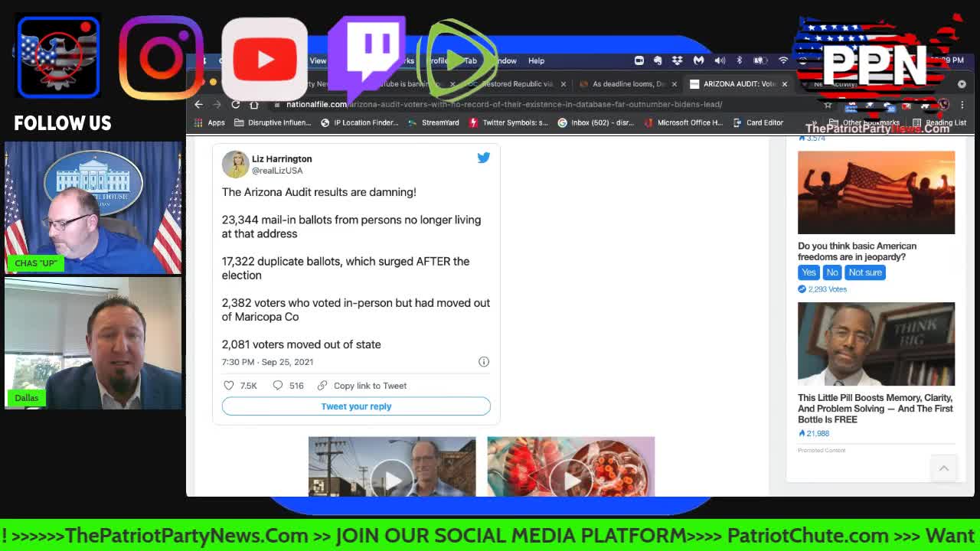
Task: Open the Tab menu
Action: 470,60
